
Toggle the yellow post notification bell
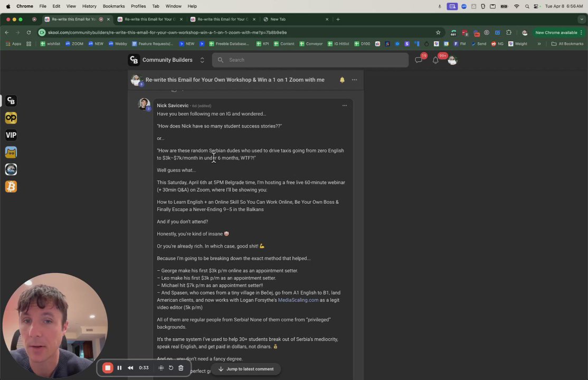coord(342,80)
